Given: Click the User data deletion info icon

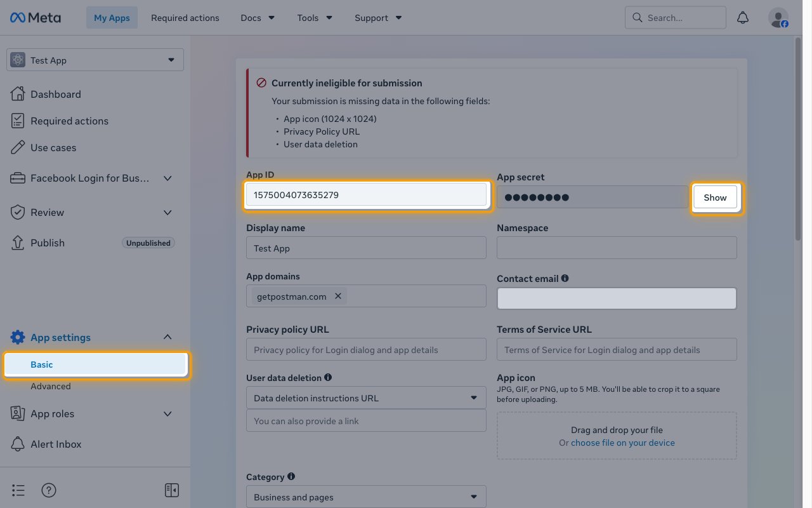Looking at the screenshot, I should click(x=328, y=377).
